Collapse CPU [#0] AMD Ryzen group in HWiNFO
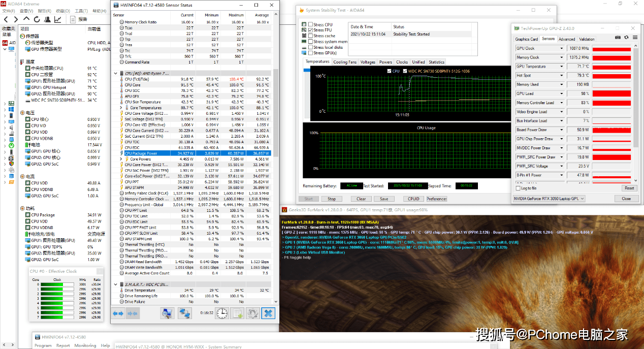This screenshot has height=349, width=644. [115, 73]
